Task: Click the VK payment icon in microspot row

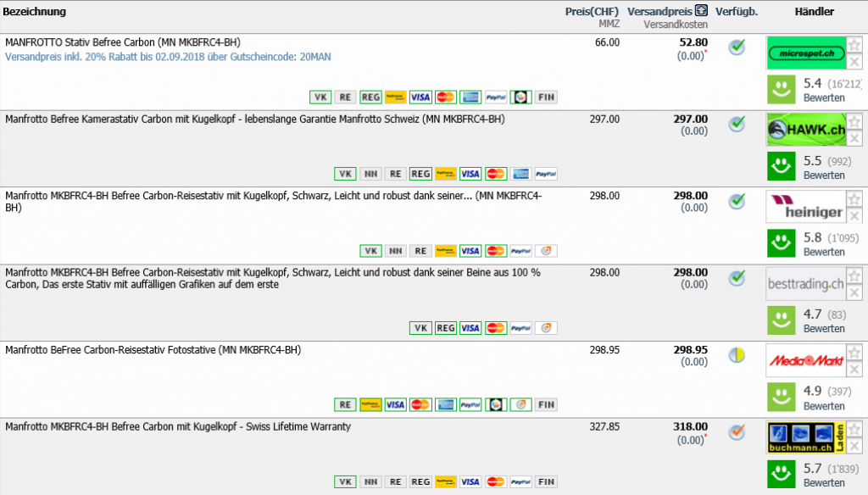Action: tap(320, 97)
